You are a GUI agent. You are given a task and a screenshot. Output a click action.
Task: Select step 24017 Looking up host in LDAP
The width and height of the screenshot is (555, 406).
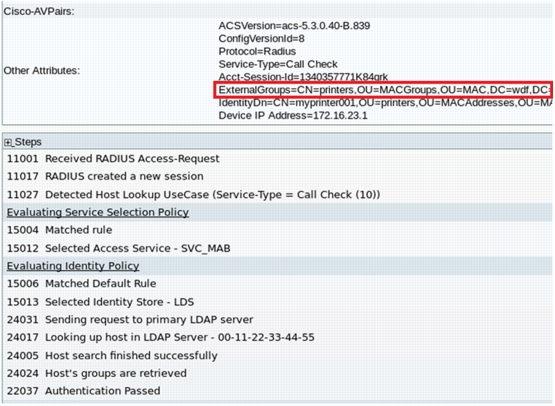pos(160,337)
